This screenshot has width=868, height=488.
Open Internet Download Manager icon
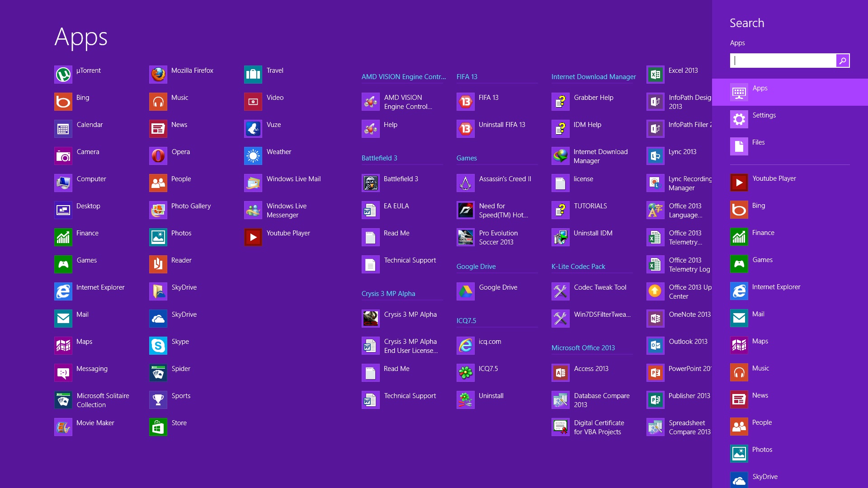(561, 156)
